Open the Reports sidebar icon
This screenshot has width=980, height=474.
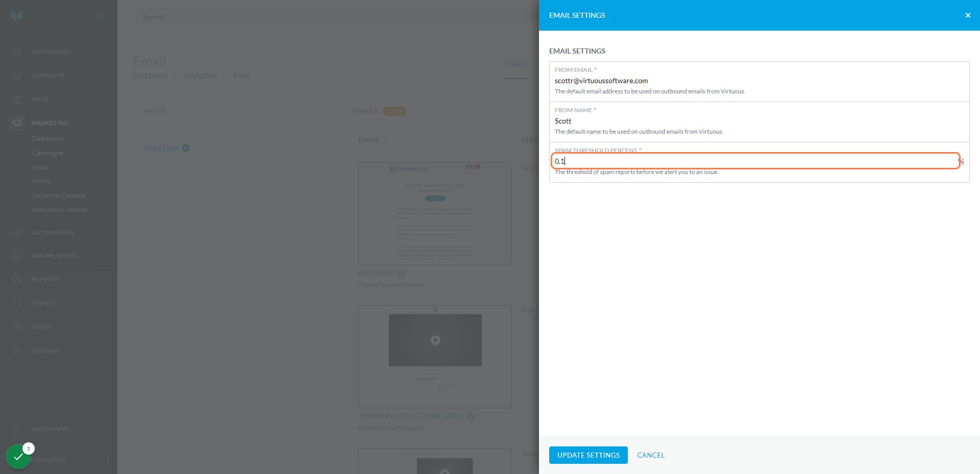tap(17, 279)
